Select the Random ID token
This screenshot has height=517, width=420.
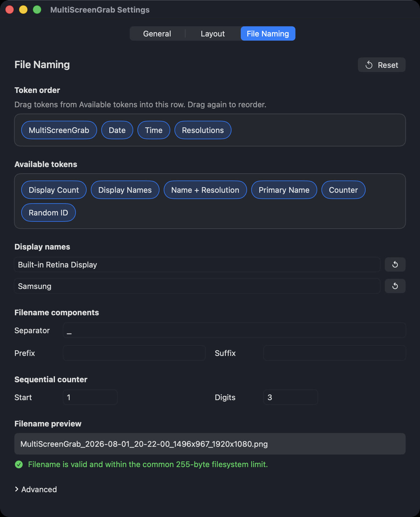point(48,213)
